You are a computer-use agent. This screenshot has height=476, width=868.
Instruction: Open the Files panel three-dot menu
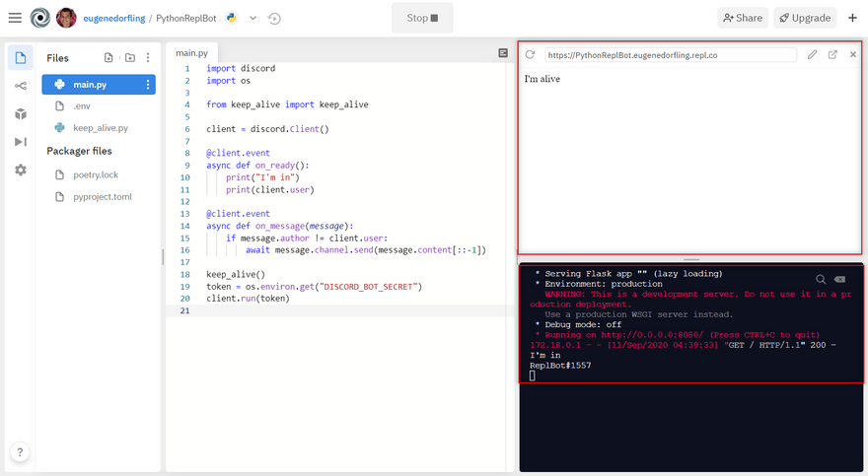click(x=149, y=58)
